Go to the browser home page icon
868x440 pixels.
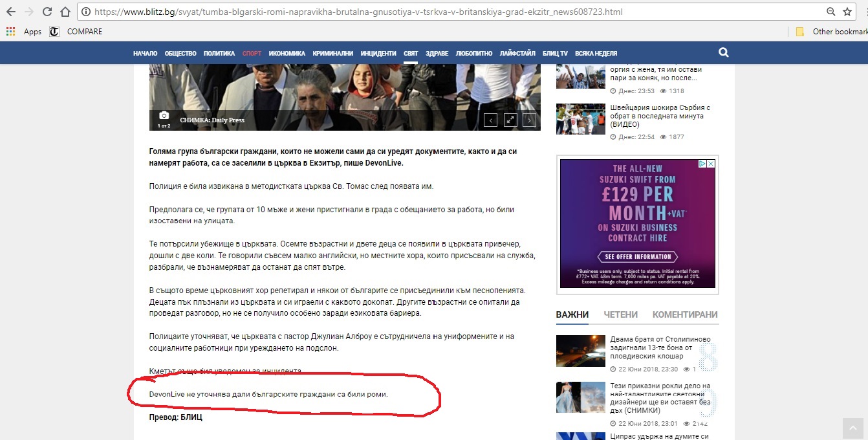click(65, 12)
